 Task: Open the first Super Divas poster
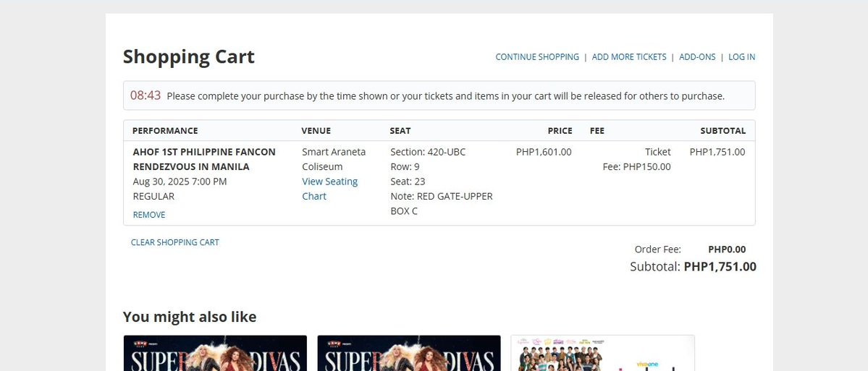pyautogui.click(x=215, y=353)
